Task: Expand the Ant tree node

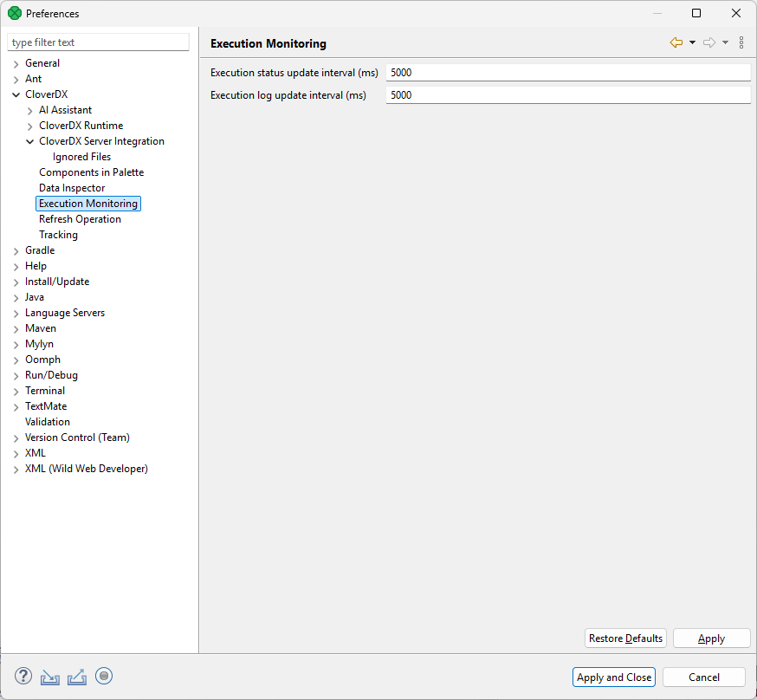Action: (x=16, y=79)
